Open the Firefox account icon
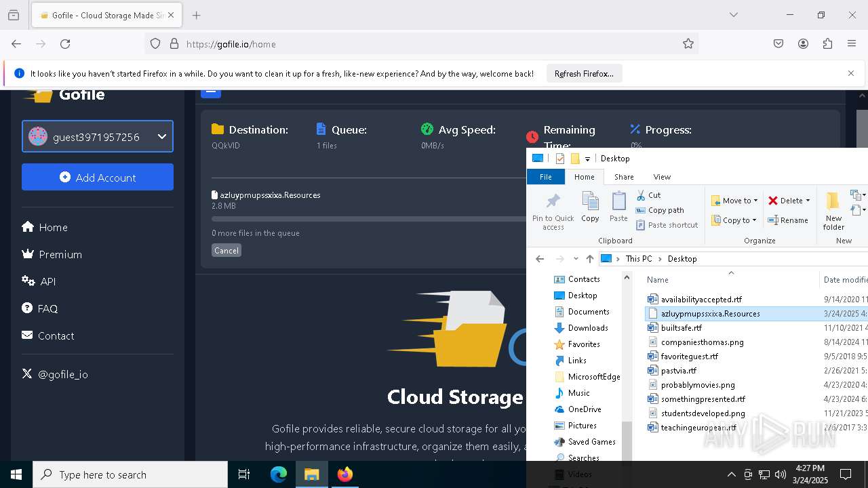 (803, 44)
